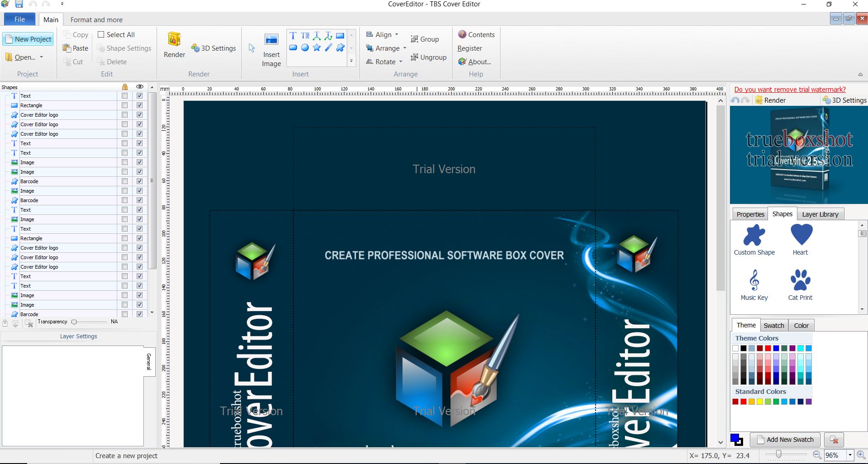Click the remove trial watermark link
Viewport: 868px width, 464px height.
click(790, 90)
